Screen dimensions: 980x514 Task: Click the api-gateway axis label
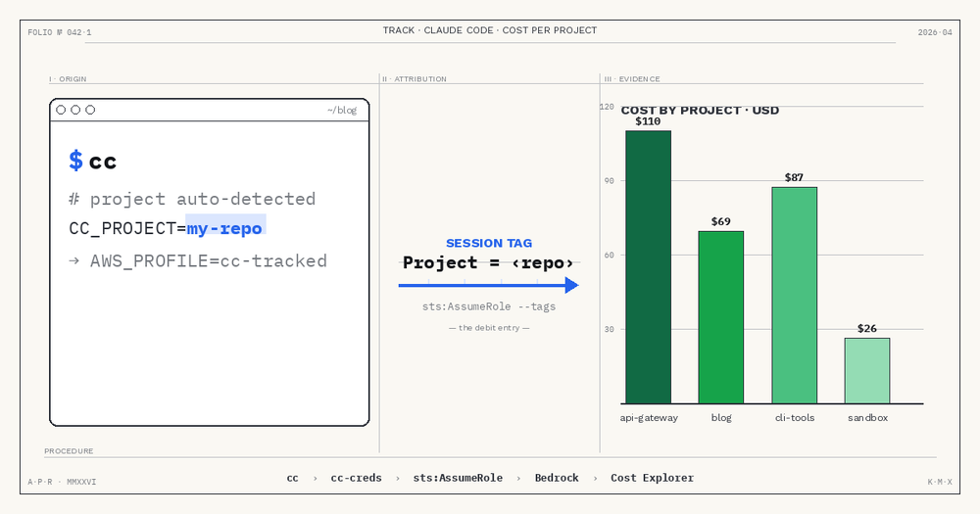(x=649, y=418)
